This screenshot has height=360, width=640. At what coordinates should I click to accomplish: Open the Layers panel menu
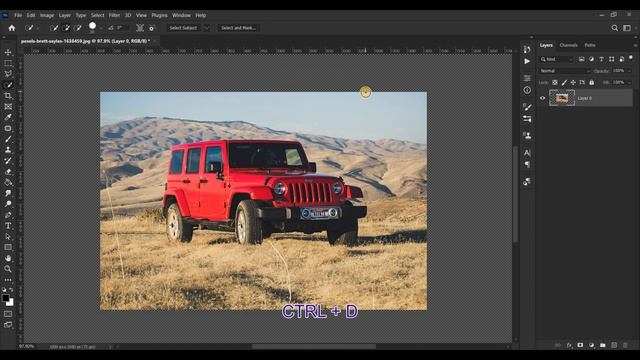(x=635, y=45)
